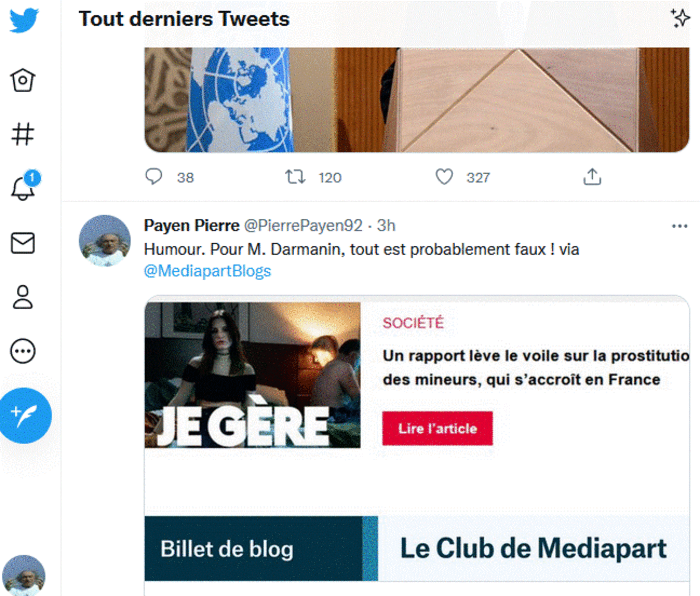Go to the Home feed
This screenshot has height=596, width=700.
[23, 80]
